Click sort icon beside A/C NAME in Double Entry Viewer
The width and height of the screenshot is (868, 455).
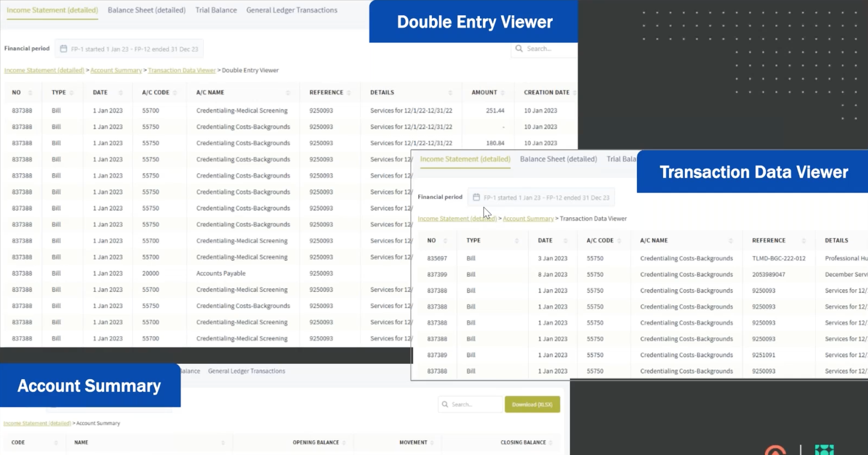pos(288,93)
